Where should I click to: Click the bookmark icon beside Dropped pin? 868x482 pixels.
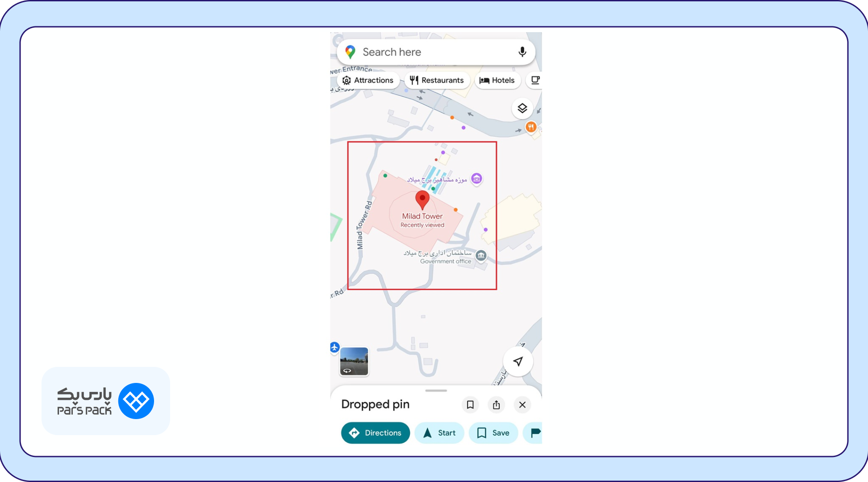[470, 404]
